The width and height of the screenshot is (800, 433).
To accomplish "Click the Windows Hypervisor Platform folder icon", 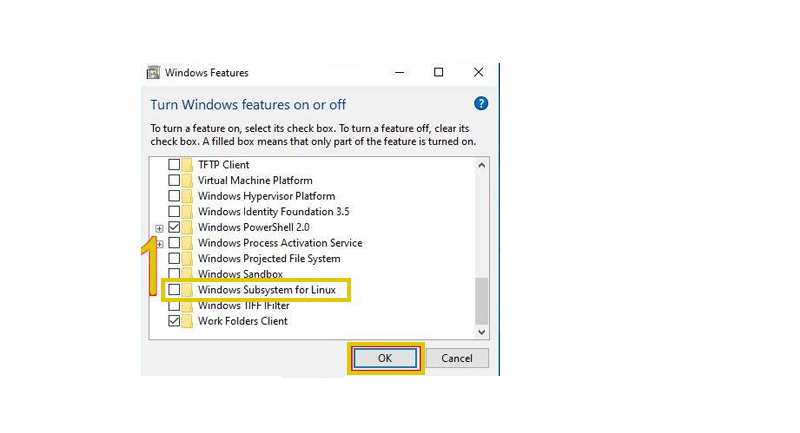I will point(187,196).
